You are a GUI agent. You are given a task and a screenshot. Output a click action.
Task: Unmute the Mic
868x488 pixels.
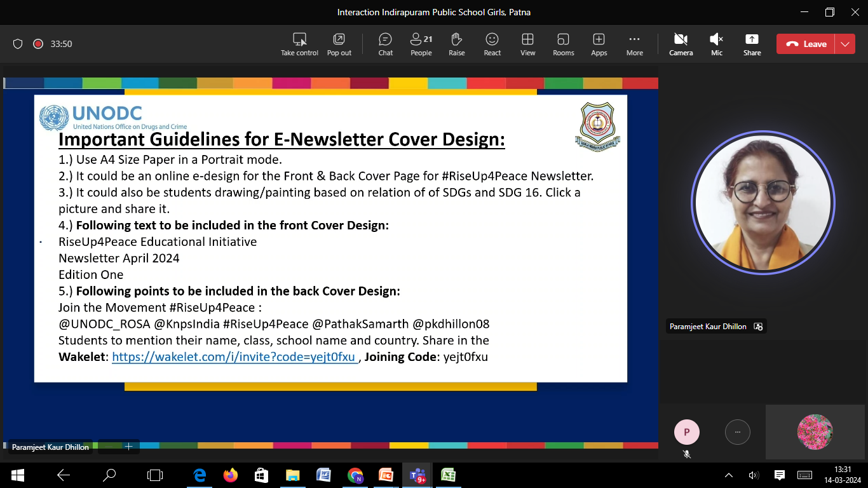[717, 44]
